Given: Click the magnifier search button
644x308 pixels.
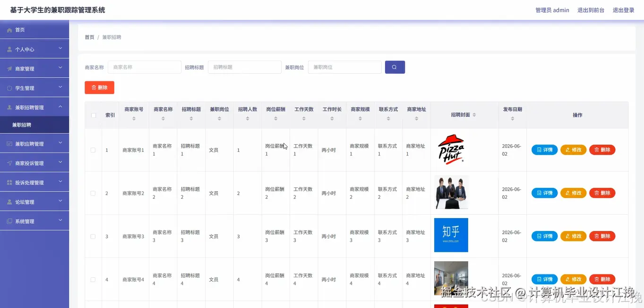Looking at the screenshot, I should (395, 67).
